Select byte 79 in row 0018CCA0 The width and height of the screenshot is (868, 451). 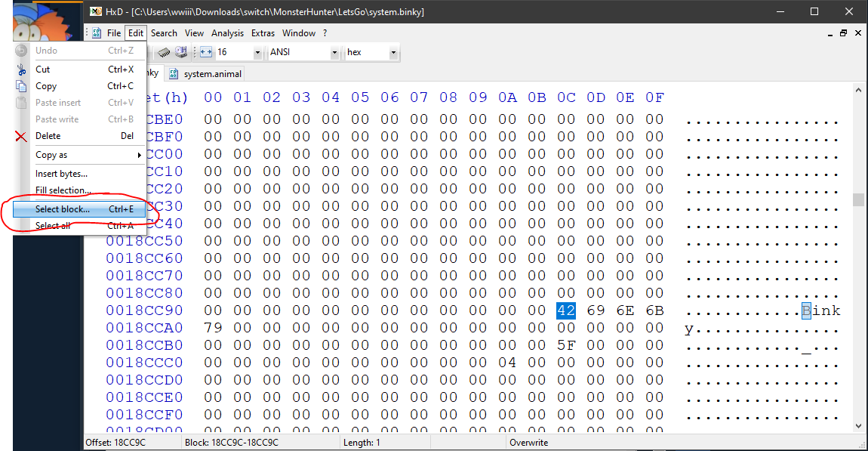[x=213, y=328]
